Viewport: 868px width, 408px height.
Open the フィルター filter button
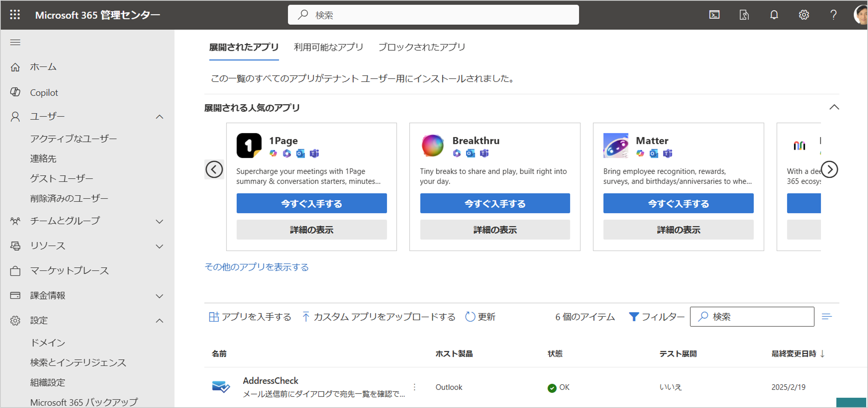coord(657,317)
